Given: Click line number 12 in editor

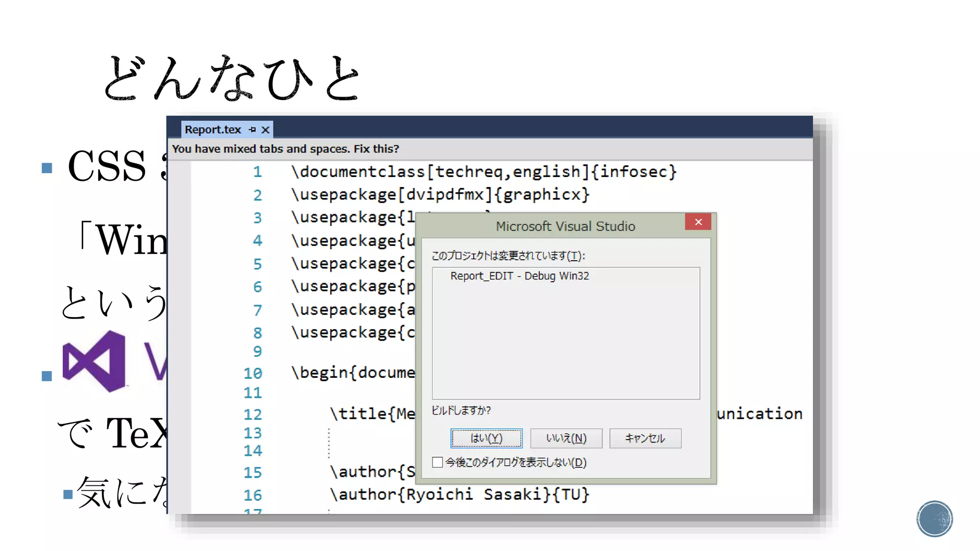Looking at the screenshot, I should click(253, 414).
